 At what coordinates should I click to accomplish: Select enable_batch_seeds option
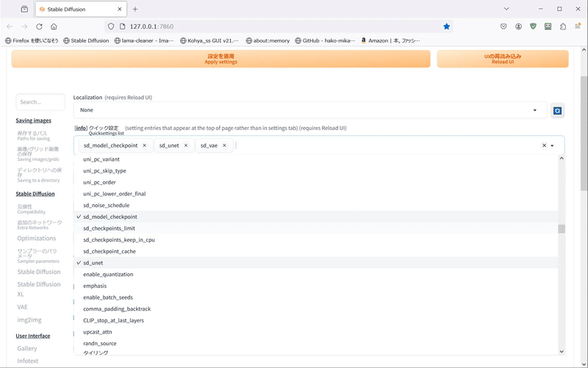click(x=316, y=297)
